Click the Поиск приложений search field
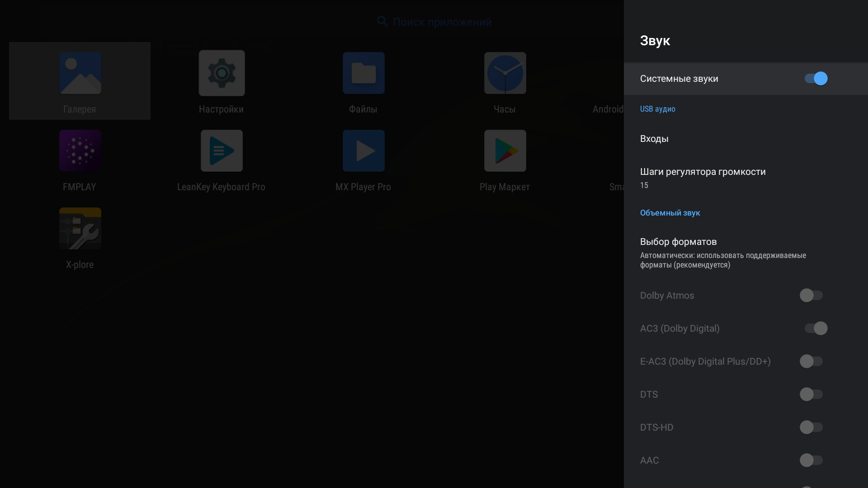The image size is (868, 488). point(442,22)
